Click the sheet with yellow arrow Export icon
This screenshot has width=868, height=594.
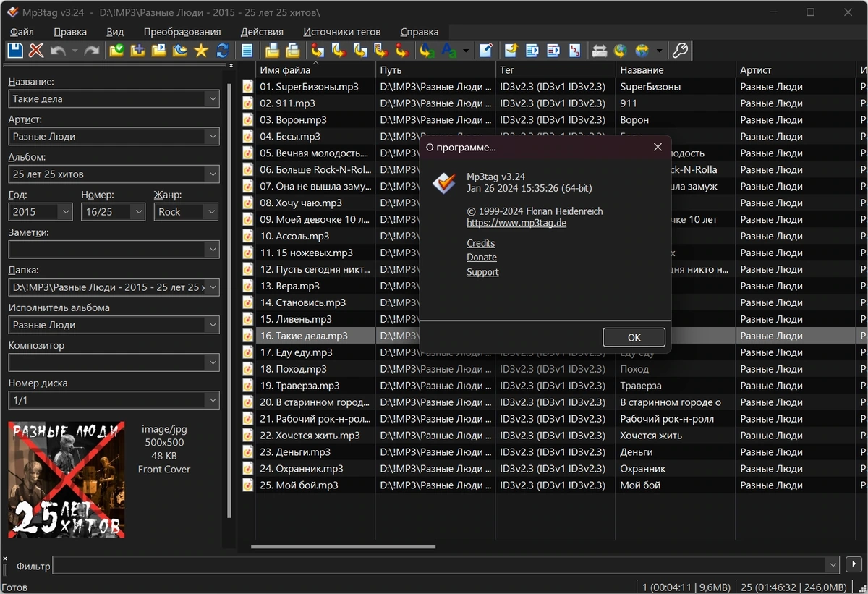(x=511, y=51)
